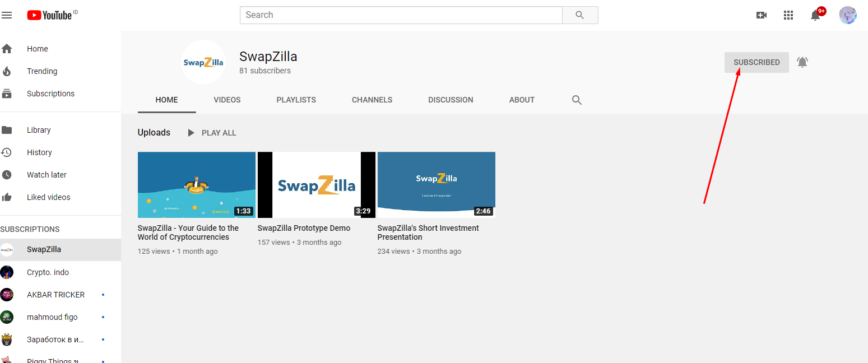Viewport: 868px width, 363px height.
Task: Click the '81 subscribers' text
Action: (265, 71)
